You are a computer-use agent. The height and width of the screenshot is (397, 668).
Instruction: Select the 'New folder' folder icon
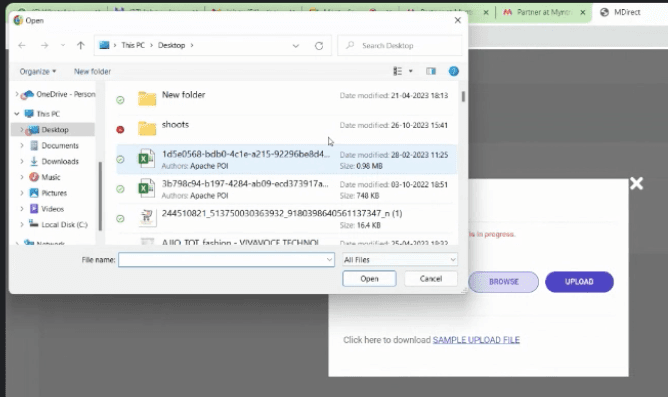[x=147, y=99]
